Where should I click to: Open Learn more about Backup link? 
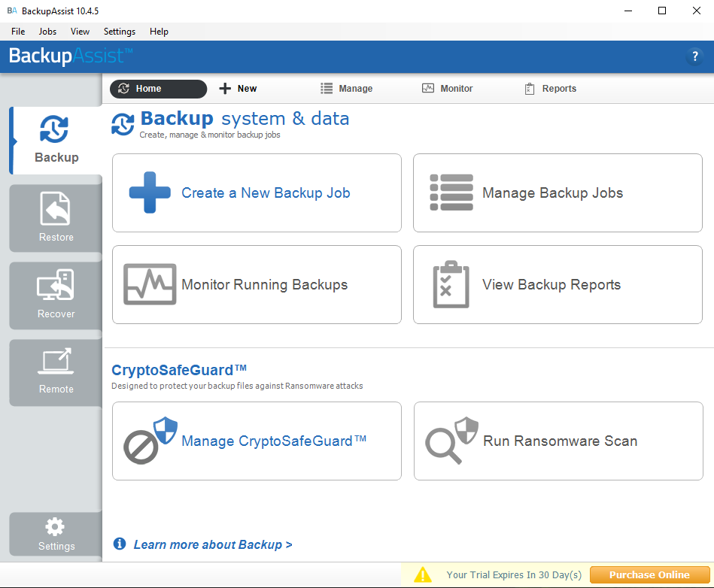pyautogui.click(x=213, y=544)
